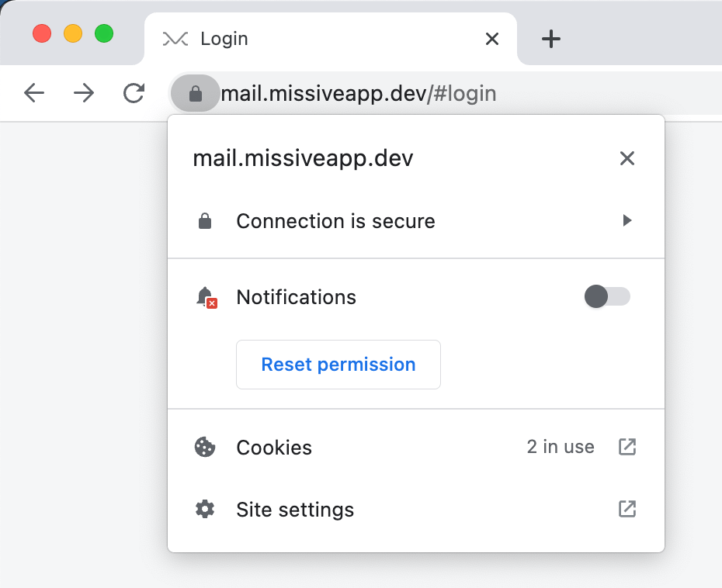Click the Reset permission button
Image resolution: width=722 pixels, height=588 pixels.
pyautogui.click(x=338, y=365)
